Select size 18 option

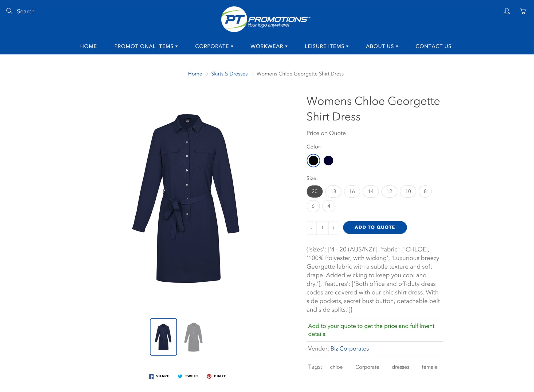(x=333, y=191)
